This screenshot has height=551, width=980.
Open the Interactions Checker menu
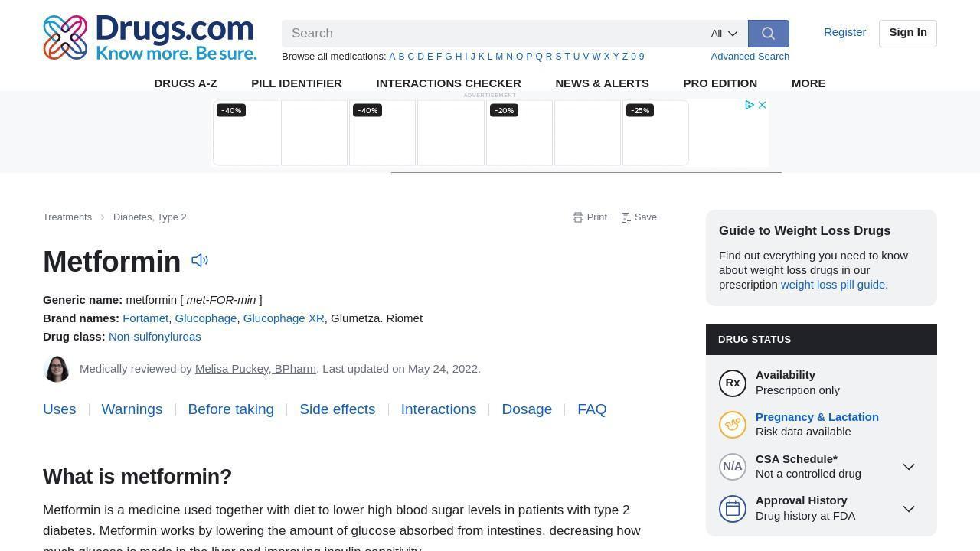coord(449,83)
